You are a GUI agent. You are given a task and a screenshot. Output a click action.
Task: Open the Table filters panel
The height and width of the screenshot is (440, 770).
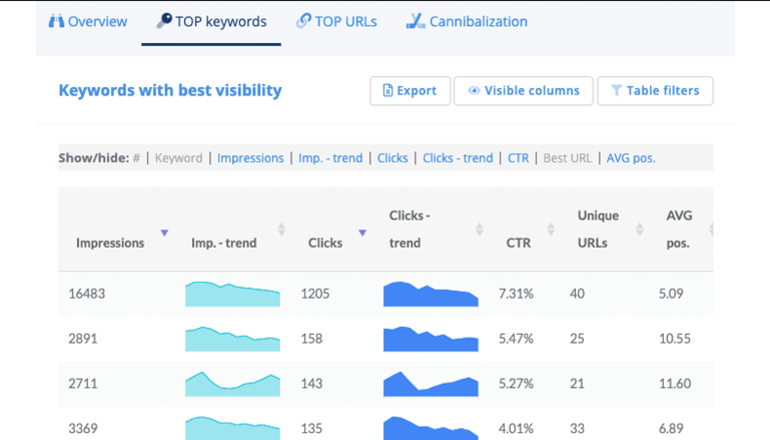(x=655, y=90)
